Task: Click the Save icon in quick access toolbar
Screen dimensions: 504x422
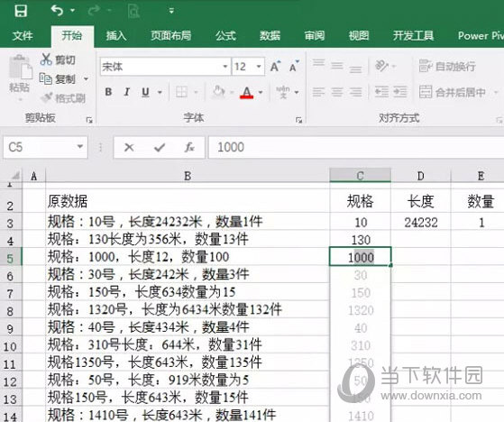Action: [x=21, y=11]
